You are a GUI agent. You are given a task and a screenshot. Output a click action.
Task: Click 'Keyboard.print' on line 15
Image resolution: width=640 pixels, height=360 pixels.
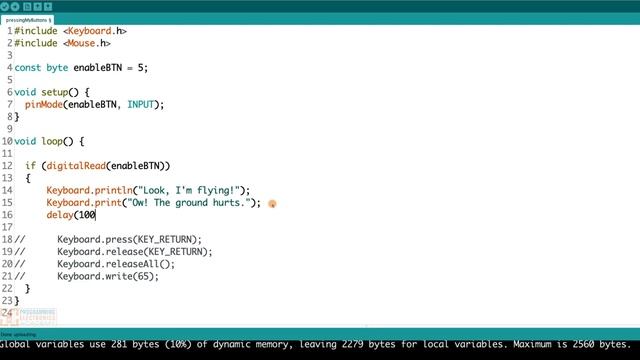coord(84,202)
